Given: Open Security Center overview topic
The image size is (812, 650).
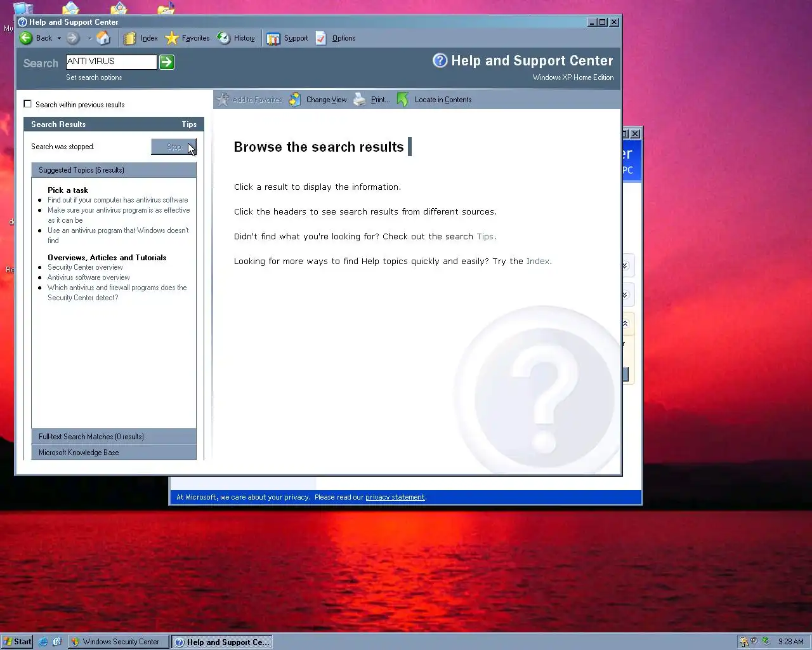Looking at the screenshot, I should coord(85,267).
